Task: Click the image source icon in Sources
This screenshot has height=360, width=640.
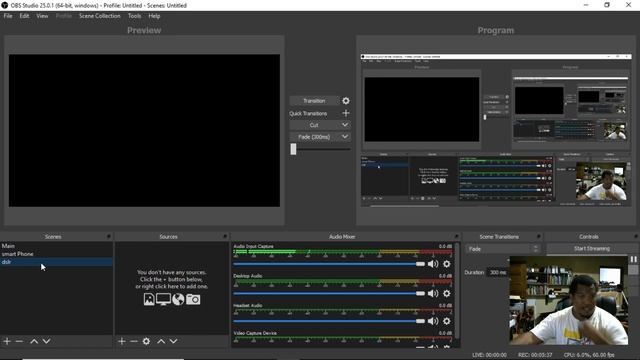Action: 149,299
